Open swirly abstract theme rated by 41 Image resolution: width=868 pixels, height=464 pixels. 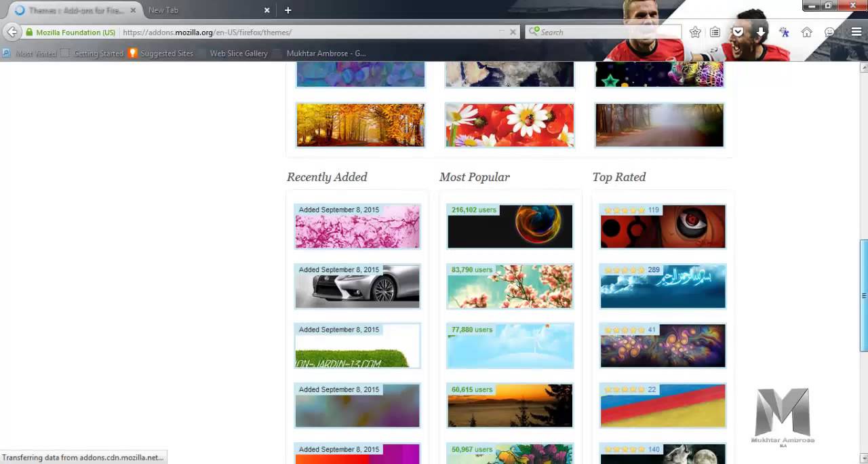click(663, 346)
